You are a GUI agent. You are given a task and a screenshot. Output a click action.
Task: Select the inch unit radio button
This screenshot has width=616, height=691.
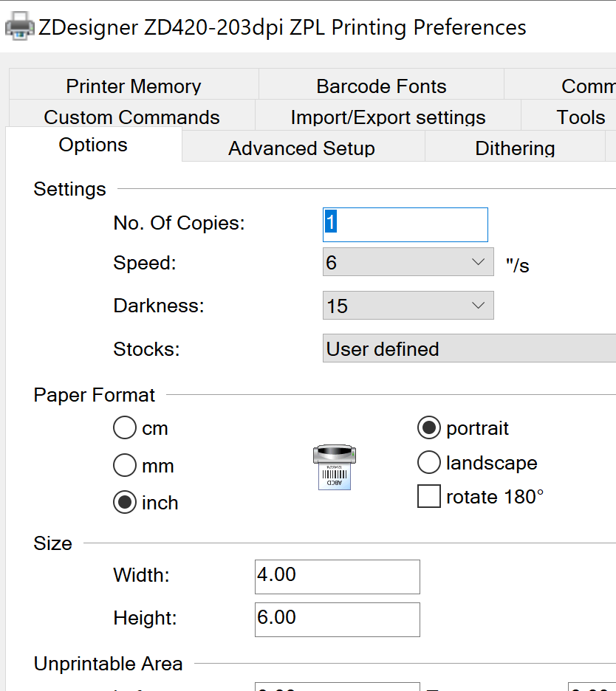pos(125,503)
